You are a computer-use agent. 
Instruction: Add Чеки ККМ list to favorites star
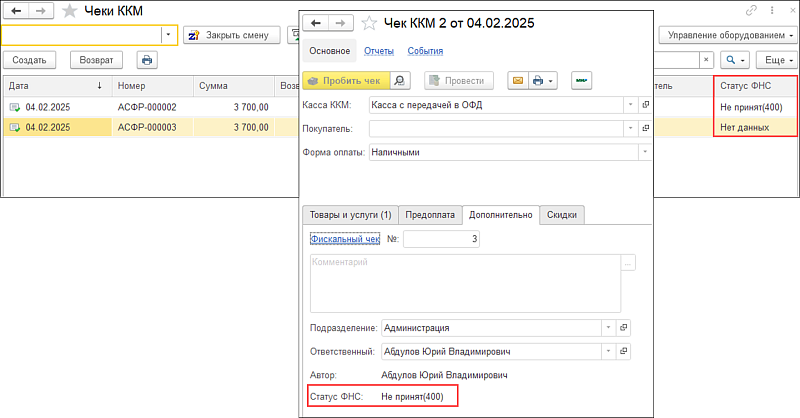tap(69, 11)
